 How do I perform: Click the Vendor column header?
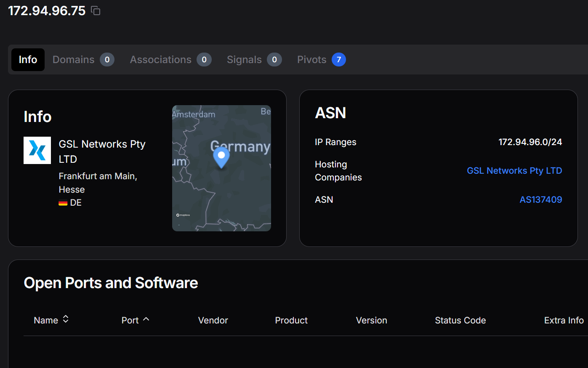[213, 320]
